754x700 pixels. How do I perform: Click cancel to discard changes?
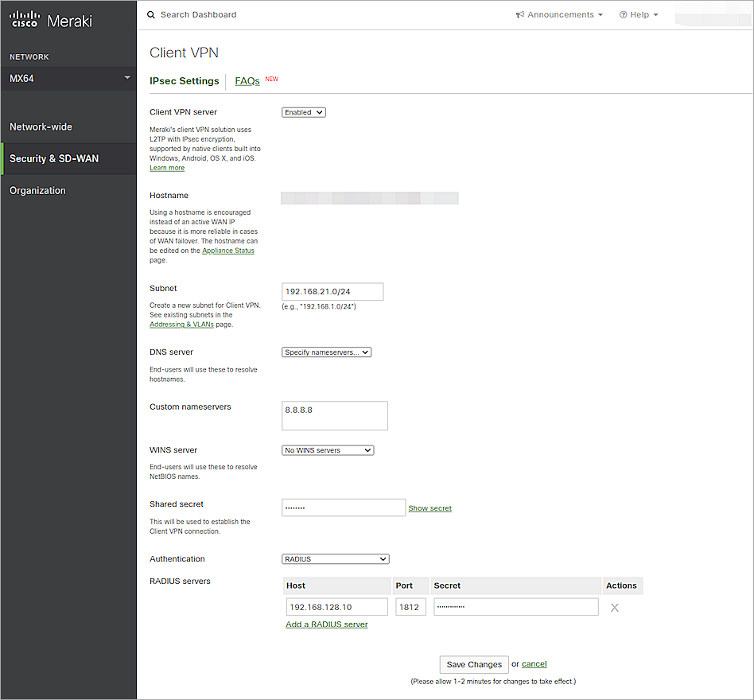(x=534, y=663)
